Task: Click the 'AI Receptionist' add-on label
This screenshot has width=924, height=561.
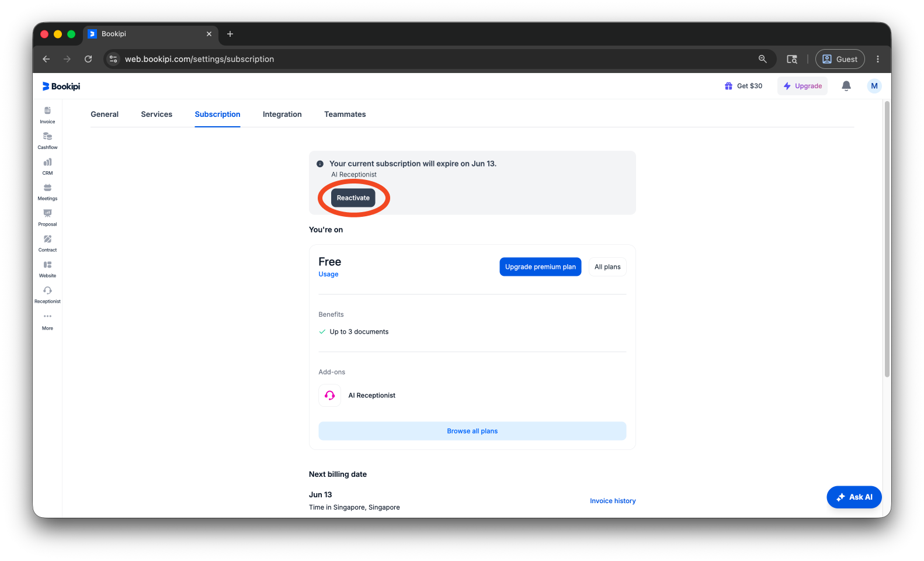Action: tap(372, 396)
